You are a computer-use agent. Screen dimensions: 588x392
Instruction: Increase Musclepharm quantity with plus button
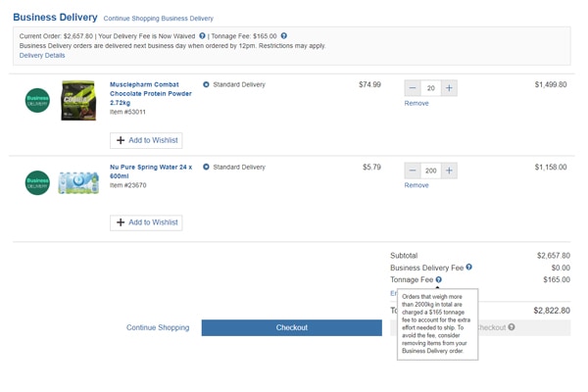click(x=449, y=88)
